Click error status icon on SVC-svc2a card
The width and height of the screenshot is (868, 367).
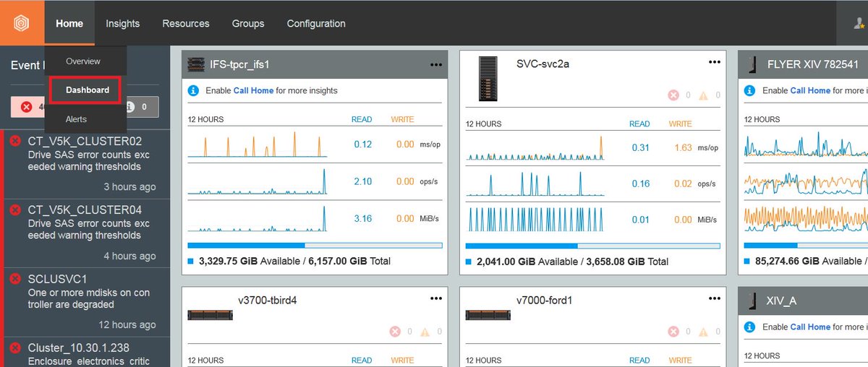click(x=673, y=95)
